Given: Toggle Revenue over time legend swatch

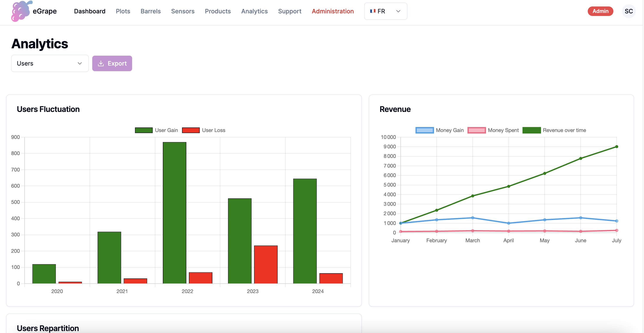Looking at the screenshot, I should point(531,130).
